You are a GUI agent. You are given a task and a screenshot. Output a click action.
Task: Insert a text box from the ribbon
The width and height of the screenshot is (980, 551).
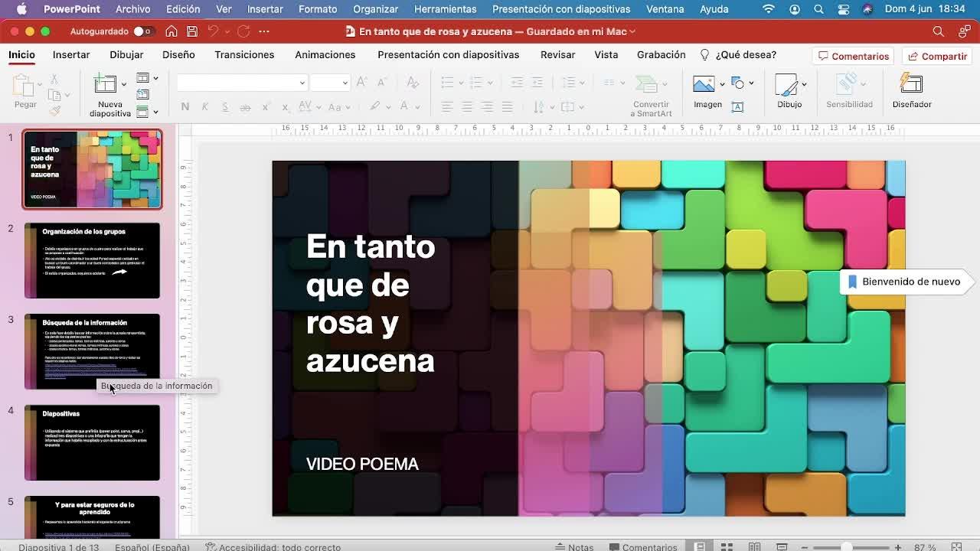(x=737, y=107)
